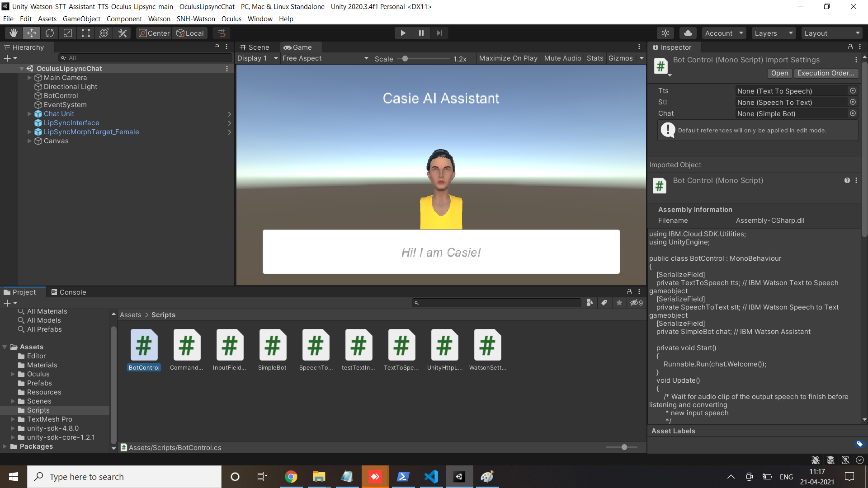868x488 pixels.
Task: Open the Layers dropdown
Action: click(773, 33)
